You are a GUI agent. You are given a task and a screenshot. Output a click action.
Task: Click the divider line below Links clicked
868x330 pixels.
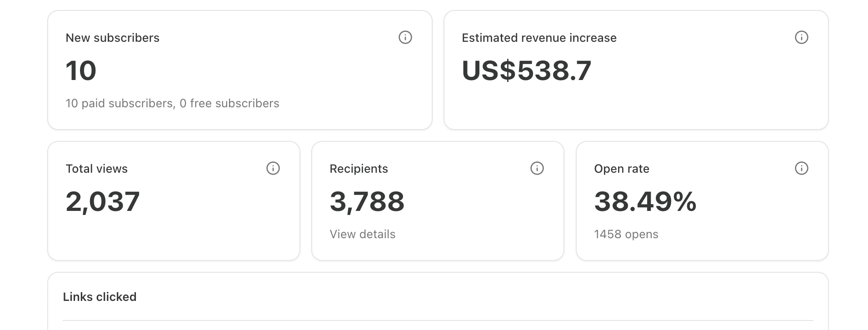tap(438, 320)
